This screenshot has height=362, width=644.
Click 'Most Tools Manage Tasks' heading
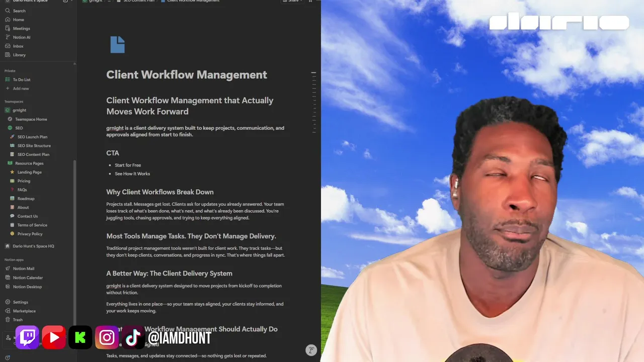[191, 236]
